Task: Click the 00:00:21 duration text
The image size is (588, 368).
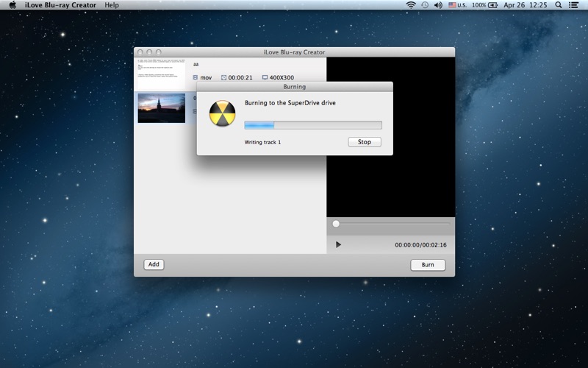Action: (x=240, y=78)
